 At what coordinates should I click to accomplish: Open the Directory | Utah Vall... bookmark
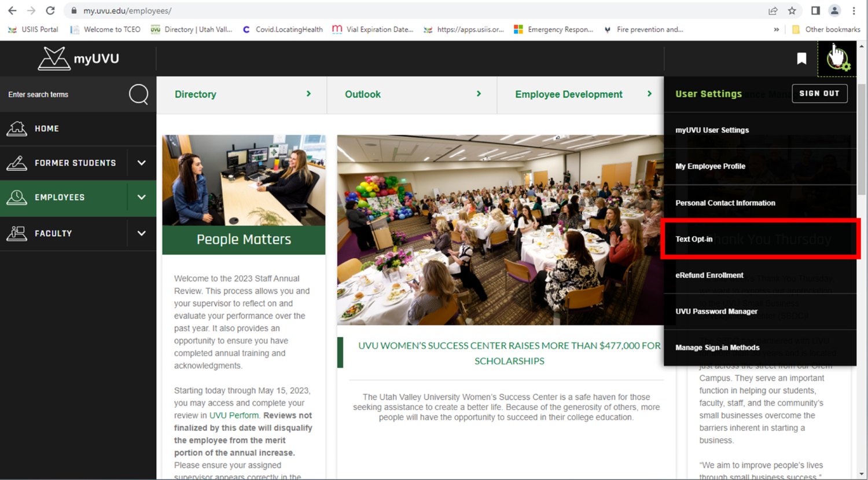click(192, 29)
